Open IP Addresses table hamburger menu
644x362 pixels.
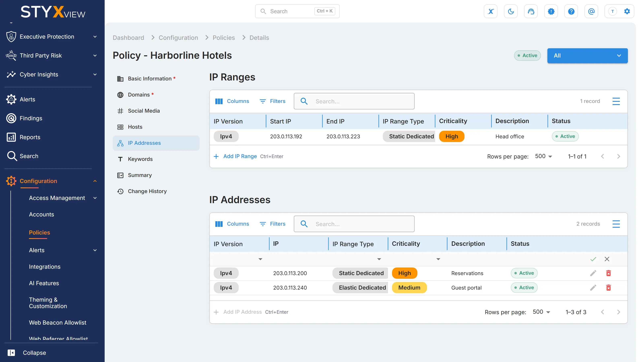(x=616, y=224)
